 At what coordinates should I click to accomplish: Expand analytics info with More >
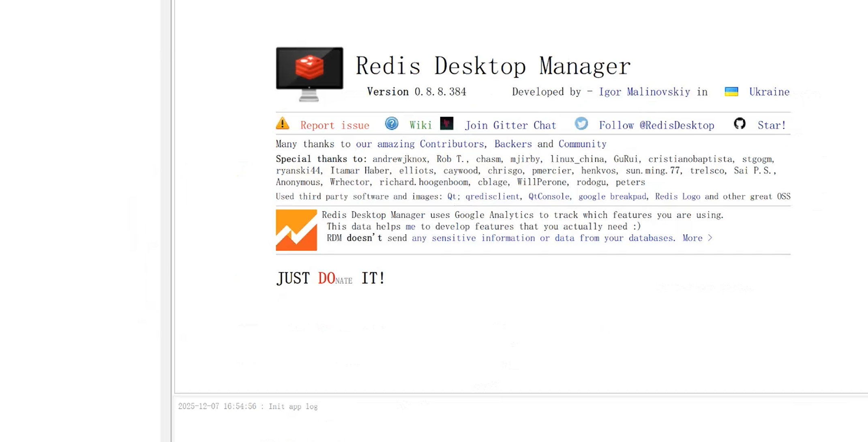(x=697, y=238)
